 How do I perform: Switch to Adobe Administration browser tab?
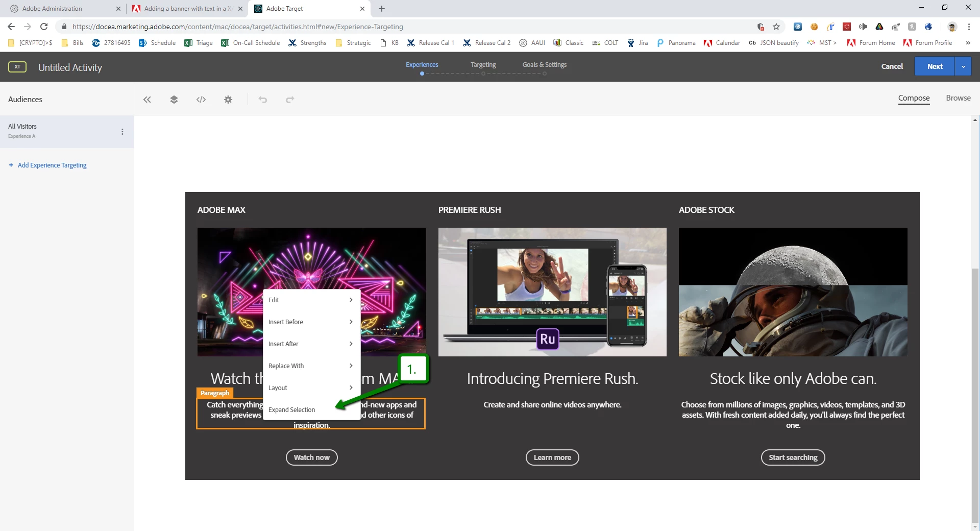(x=61, y=9)
